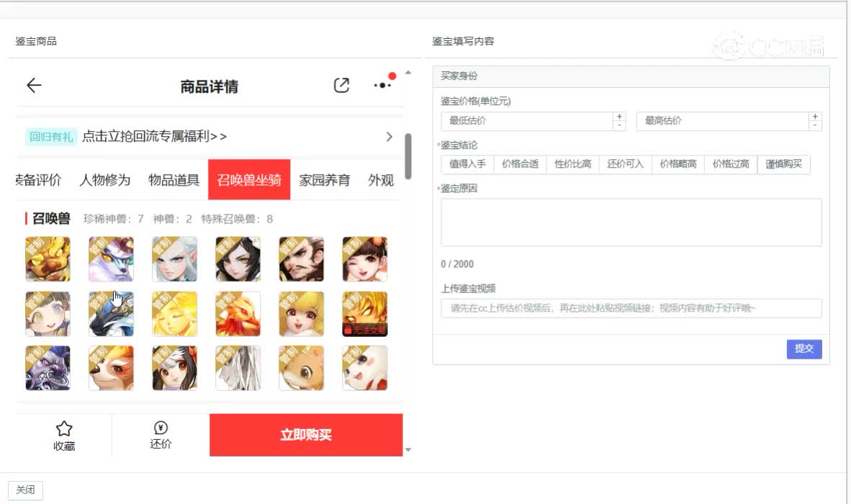Click the up arrow of right scrollbar
Screen dimensions: 851x504
pyautogui.click(x=408, y=71)
